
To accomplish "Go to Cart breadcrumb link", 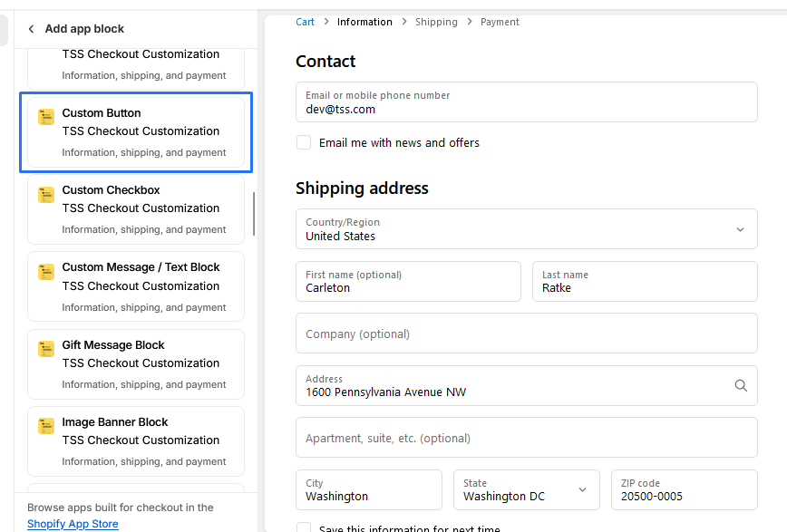I will 305,22.
